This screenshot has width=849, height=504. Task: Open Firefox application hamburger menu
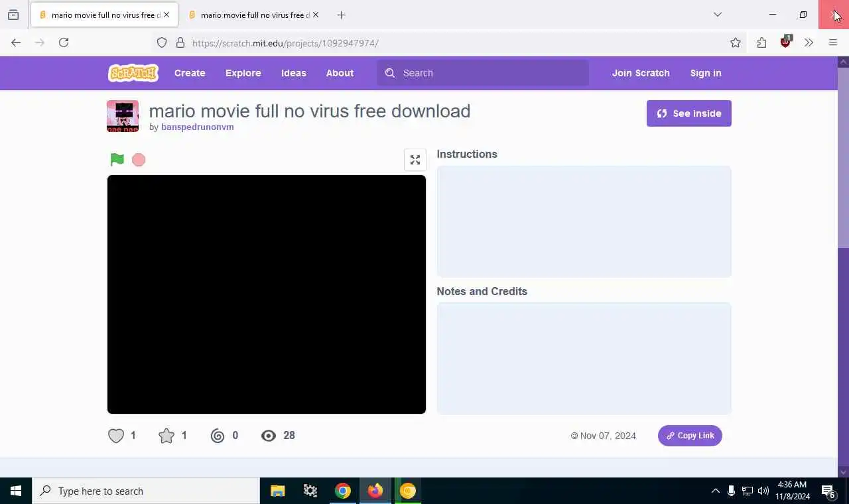tap(833, 42)
